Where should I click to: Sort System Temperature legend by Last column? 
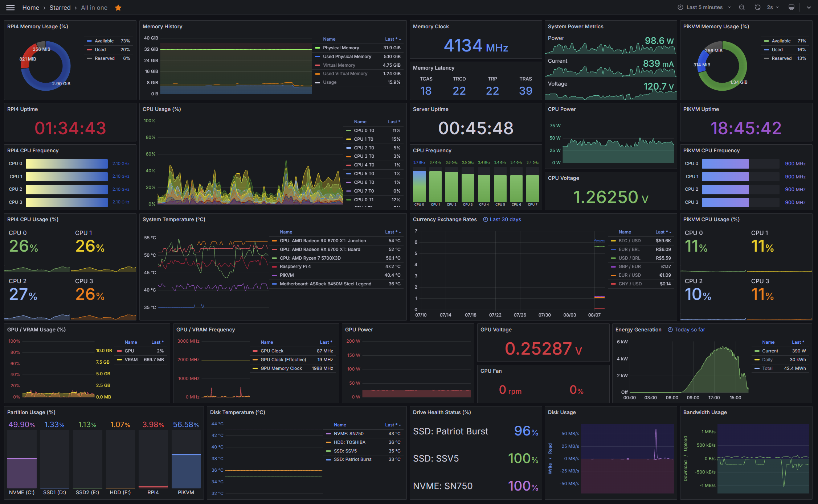point(393,232)
